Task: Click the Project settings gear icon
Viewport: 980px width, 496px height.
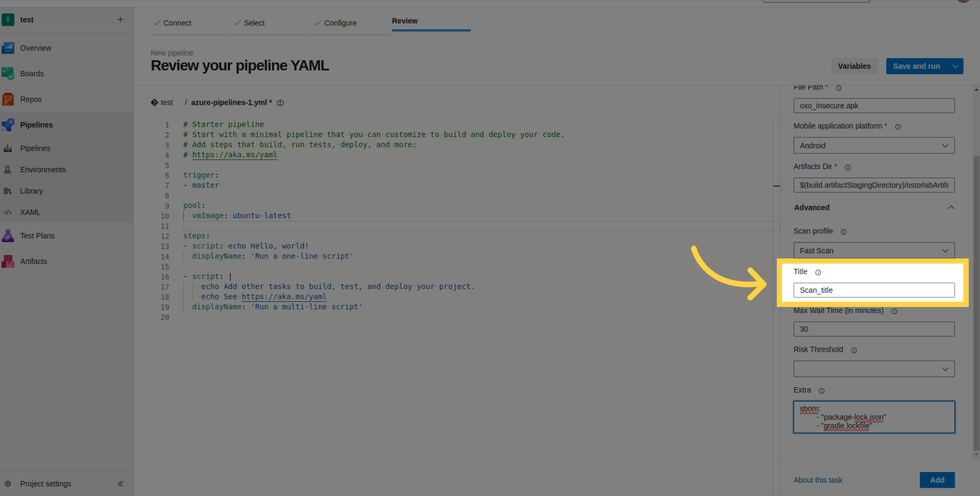Action: pyautogui.click(x=8, y=484)
